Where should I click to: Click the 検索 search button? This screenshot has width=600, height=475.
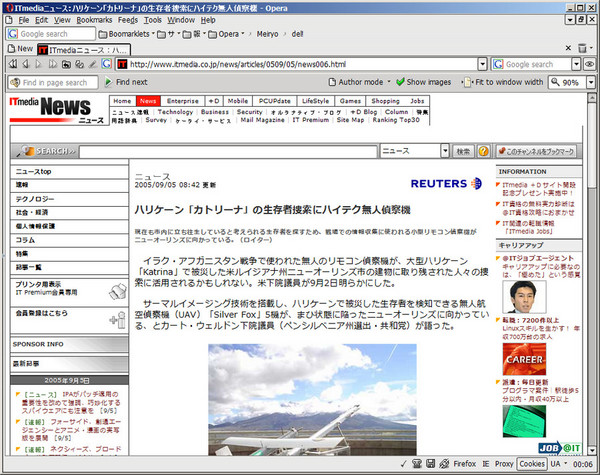[x=463, y=151]
